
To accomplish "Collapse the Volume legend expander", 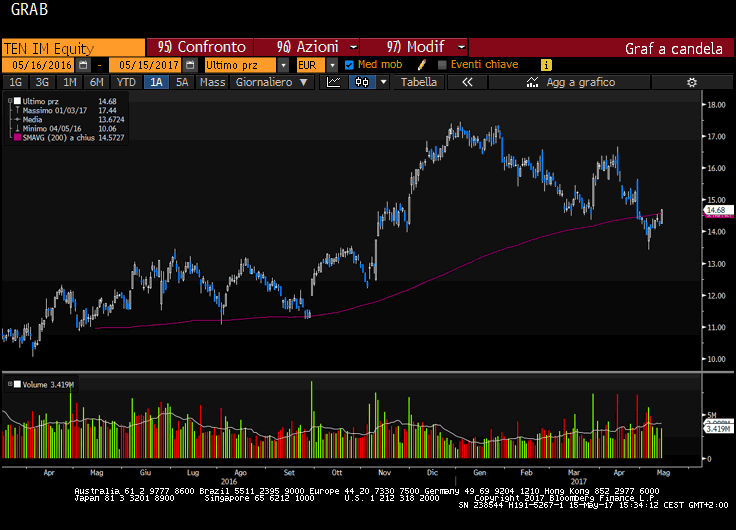I will (x=10, y=384).
